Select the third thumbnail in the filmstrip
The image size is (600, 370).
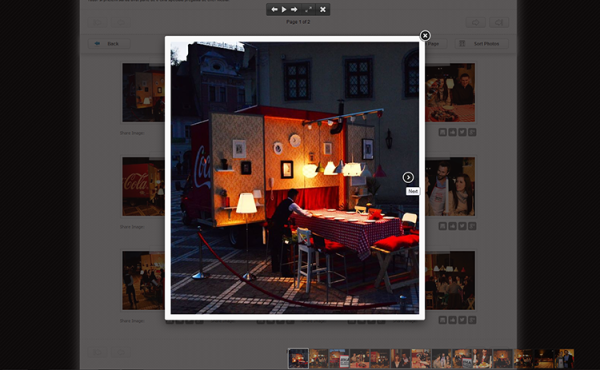(339, 359)
